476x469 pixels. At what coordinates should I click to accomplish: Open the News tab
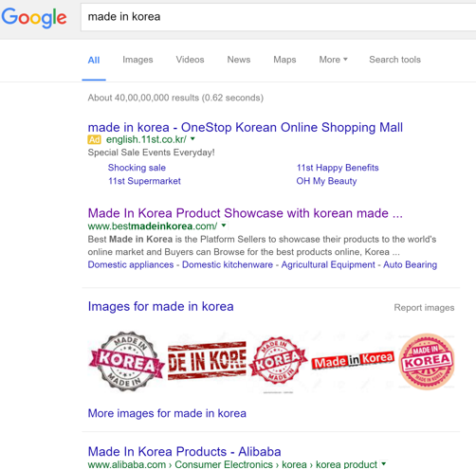click(x=239, y=60)
